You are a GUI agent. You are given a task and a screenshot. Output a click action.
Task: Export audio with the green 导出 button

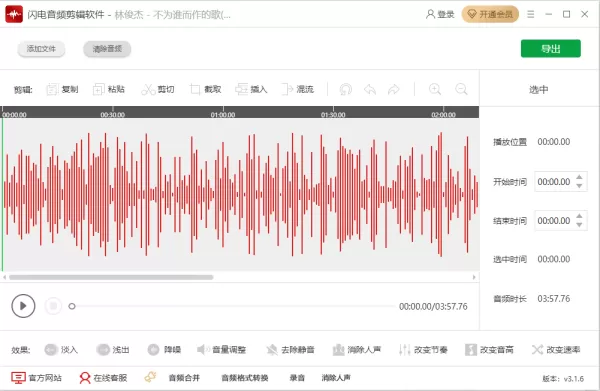tap(551, 49)
